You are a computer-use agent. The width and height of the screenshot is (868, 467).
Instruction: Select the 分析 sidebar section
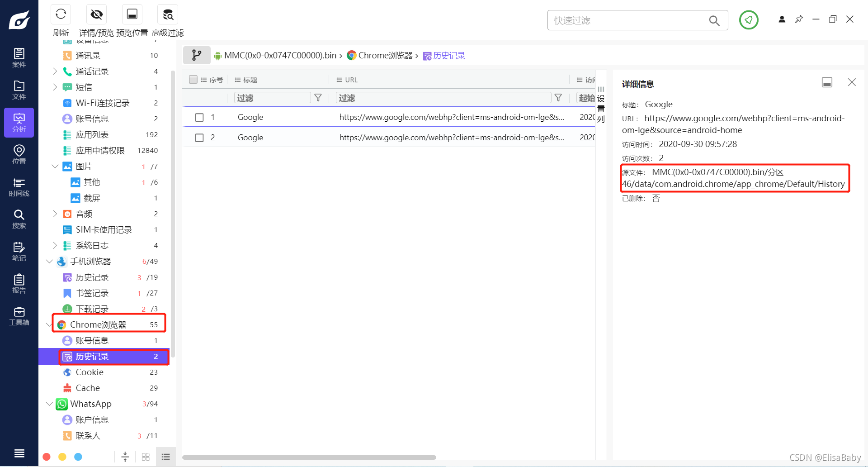pyautogui.click(x=19, y=123)
